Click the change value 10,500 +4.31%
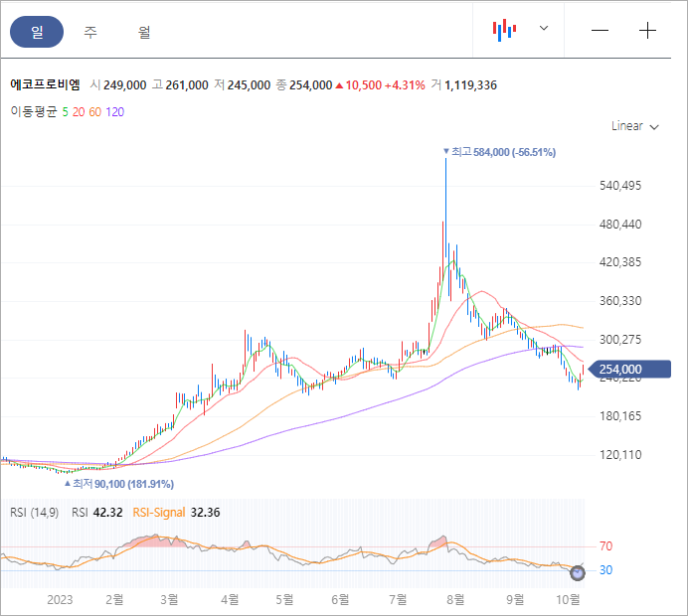The width and height of the screenshot is (688, 616). [381, 85]
